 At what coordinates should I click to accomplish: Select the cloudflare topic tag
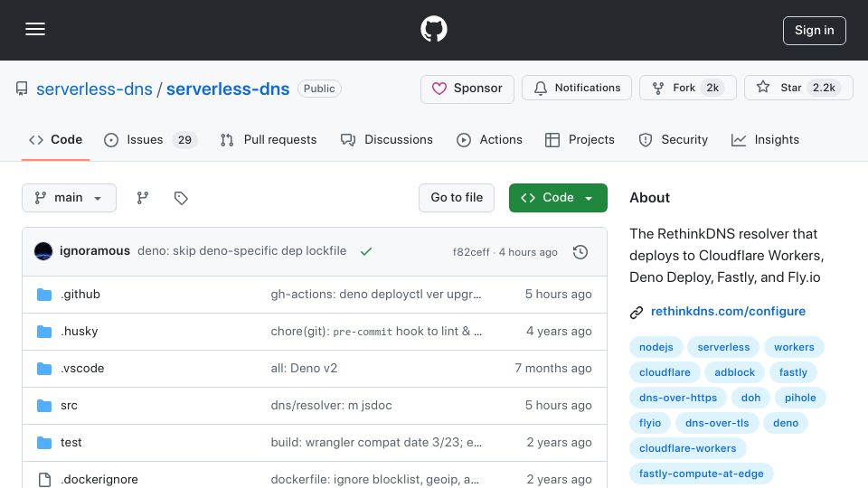pos(665,373)
